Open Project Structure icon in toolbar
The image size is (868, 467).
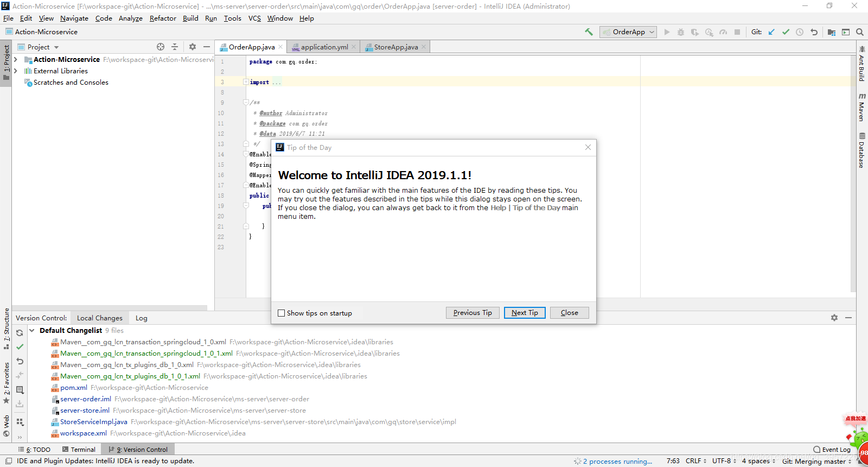tap(832, 32)
